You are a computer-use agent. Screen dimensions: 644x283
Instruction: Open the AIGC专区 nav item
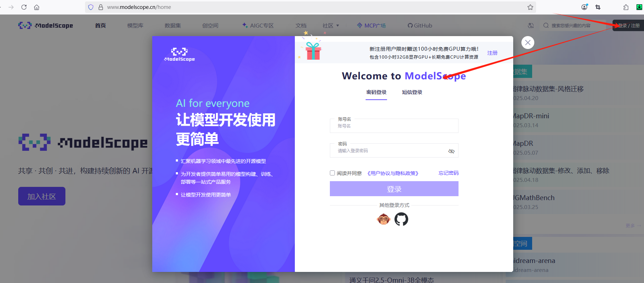point(258,26)
